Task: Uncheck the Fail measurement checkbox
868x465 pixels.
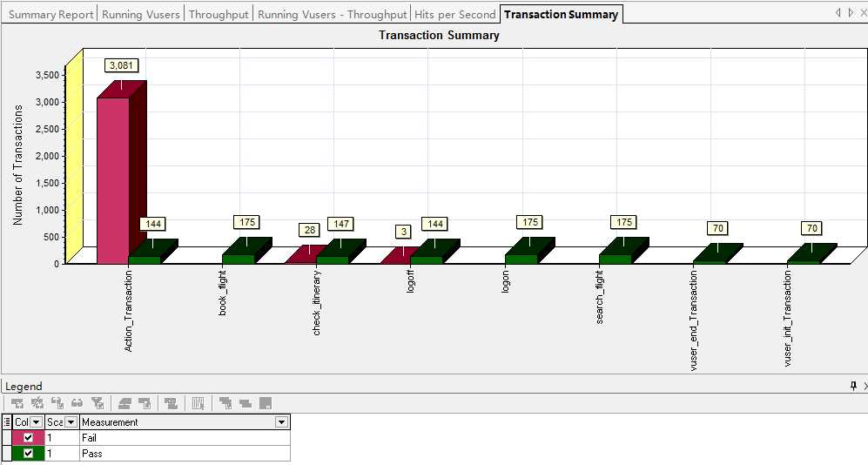Action: pos(28,437)
